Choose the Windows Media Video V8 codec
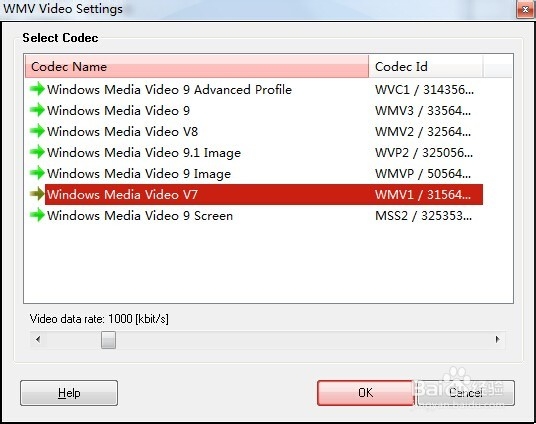 click(x=122, y=131)
